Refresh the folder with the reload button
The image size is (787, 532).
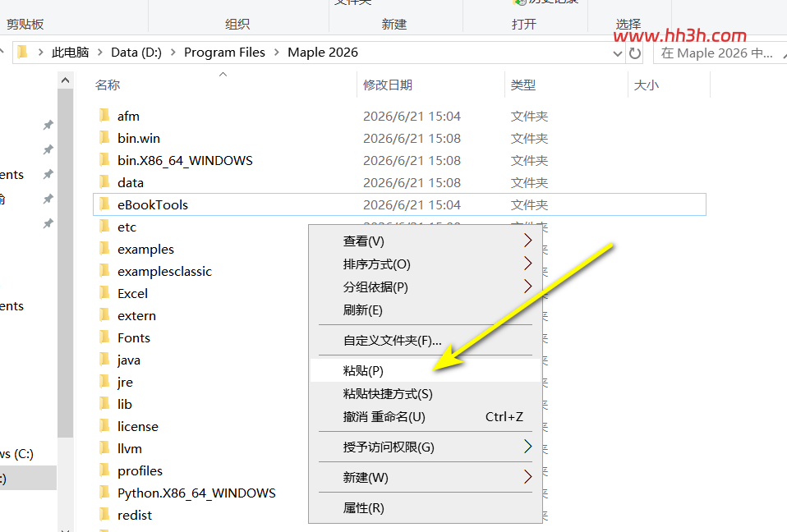[635, 53]
